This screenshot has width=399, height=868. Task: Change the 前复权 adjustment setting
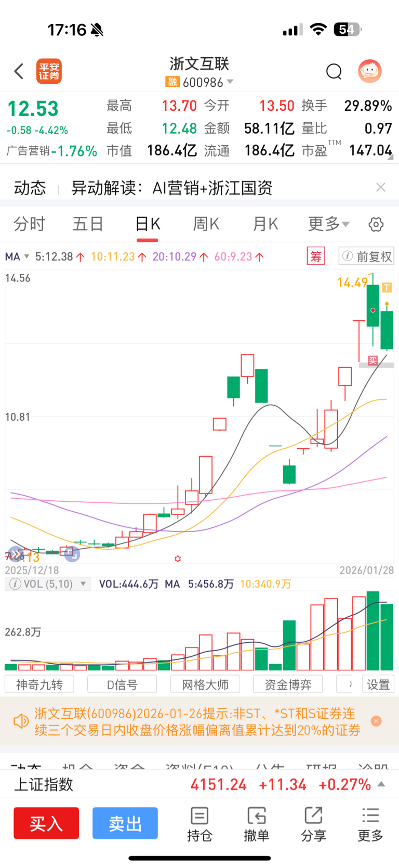366,256
